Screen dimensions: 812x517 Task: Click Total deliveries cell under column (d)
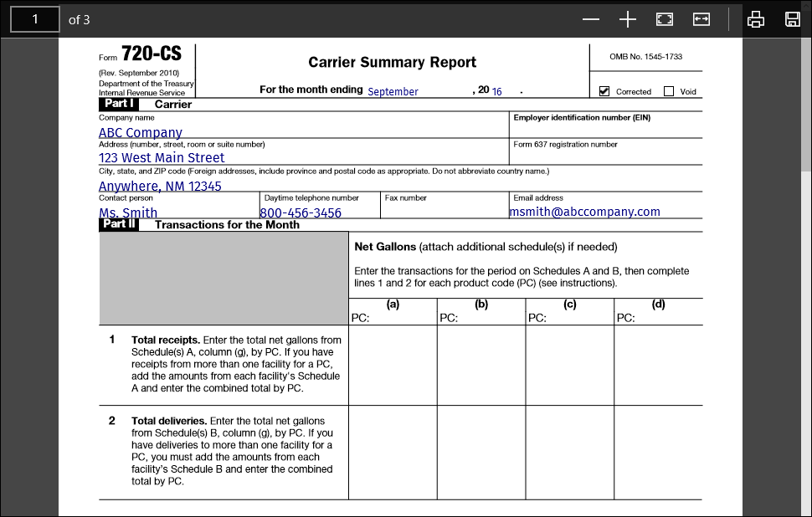click(658, 453)
